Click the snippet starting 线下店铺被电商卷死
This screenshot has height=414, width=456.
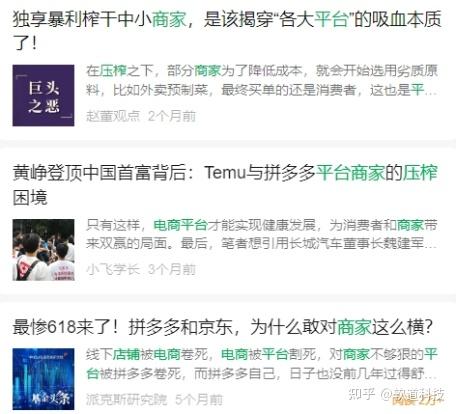coord(262,364)
